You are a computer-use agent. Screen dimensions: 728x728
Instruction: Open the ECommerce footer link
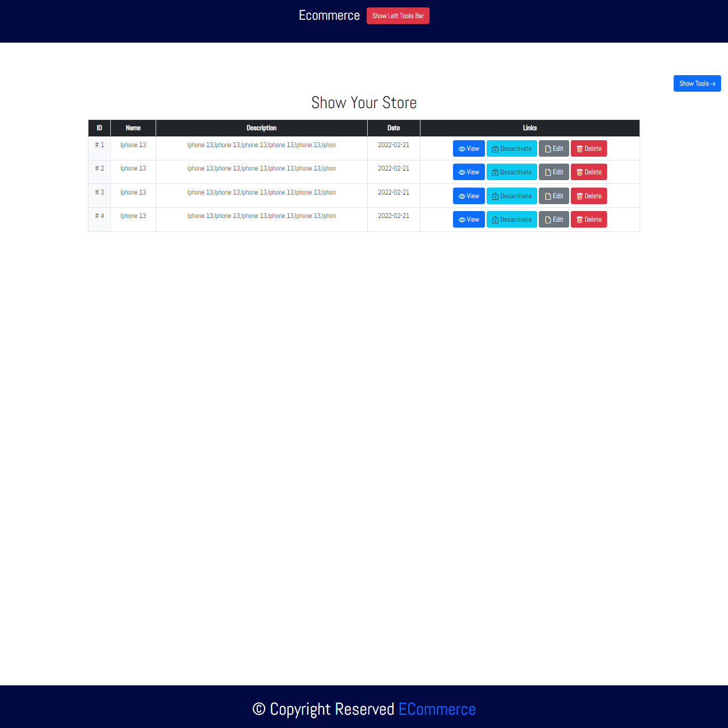tap(436, 709)
